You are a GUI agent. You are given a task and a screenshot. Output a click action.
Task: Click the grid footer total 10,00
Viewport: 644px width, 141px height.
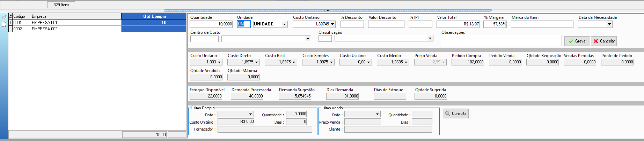tap(144, 135)
